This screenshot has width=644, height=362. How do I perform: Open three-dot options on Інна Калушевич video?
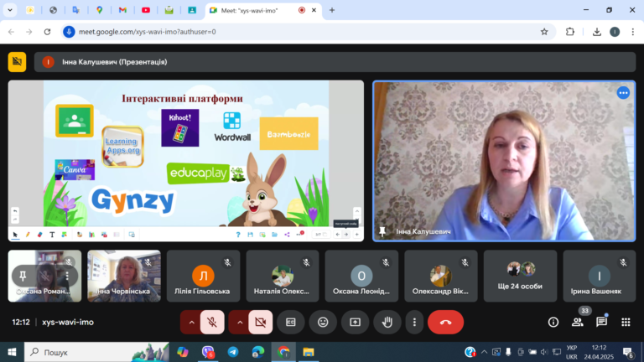(623, 93)
